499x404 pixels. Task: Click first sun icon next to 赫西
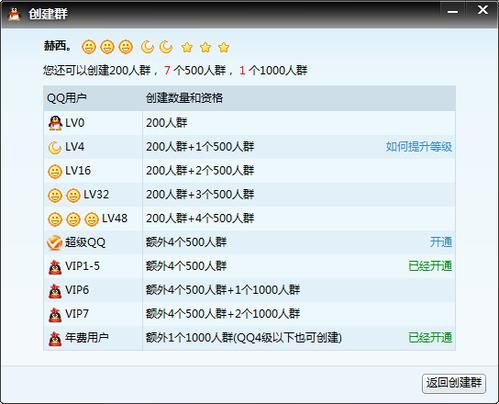click(89, 47)
